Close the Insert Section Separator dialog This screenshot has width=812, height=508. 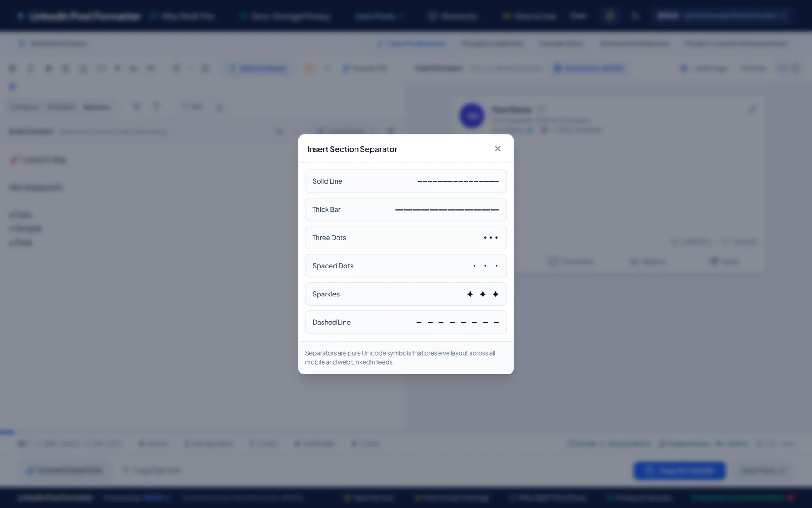(x=498, y=148)
